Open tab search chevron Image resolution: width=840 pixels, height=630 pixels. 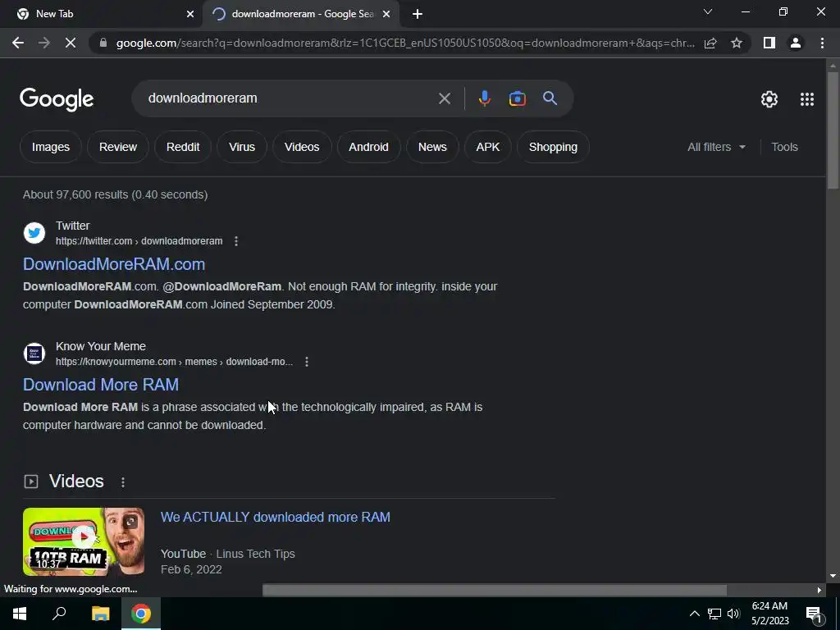click(708, 11)
